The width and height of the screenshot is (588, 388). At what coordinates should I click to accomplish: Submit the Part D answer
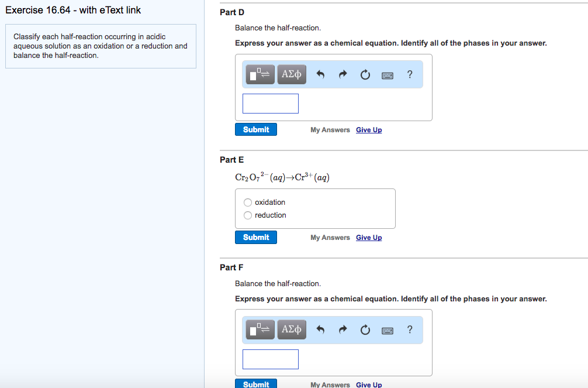pyautogui.click(x=255, y=129)
